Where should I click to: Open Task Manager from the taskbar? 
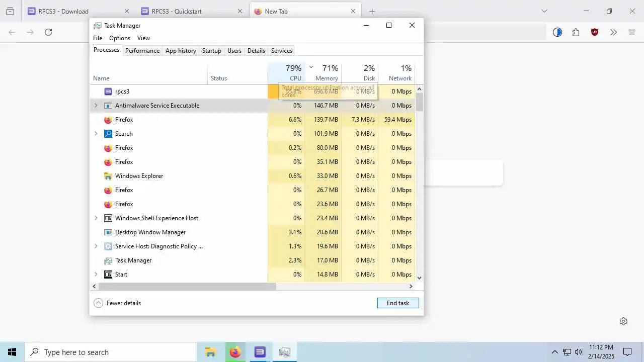pos(284,352)
